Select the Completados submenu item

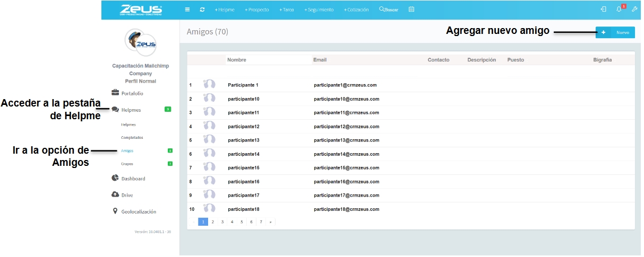click(132, 138)
